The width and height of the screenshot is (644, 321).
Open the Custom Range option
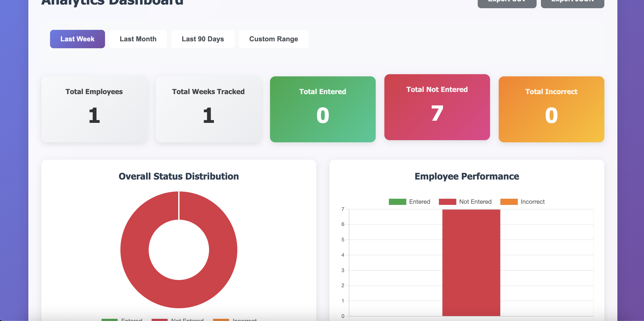click(273, 39)
